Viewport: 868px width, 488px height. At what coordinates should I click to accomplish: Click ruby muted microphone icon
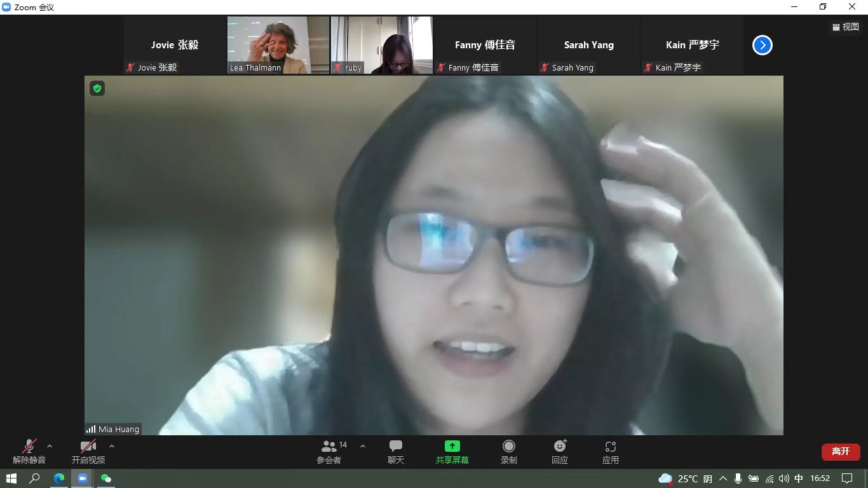coord(337,67)
